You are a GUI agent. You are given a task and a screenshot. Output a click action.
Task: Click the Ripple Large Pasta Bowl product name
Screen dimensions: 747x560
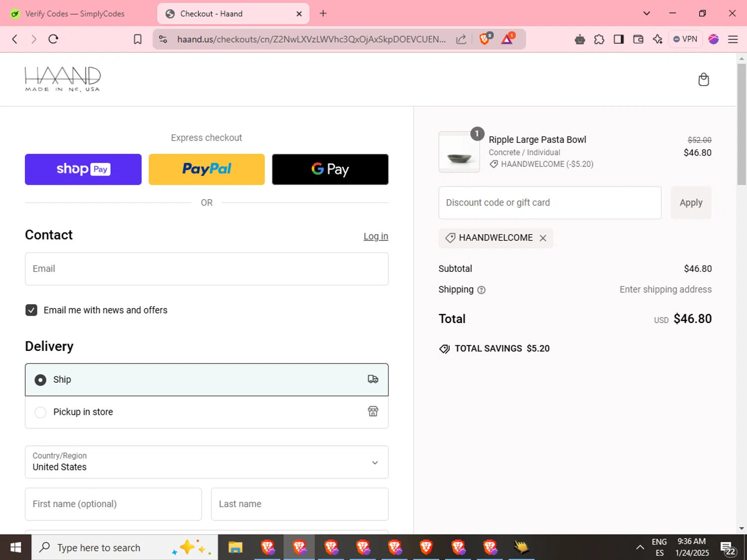tap(537, 140)
